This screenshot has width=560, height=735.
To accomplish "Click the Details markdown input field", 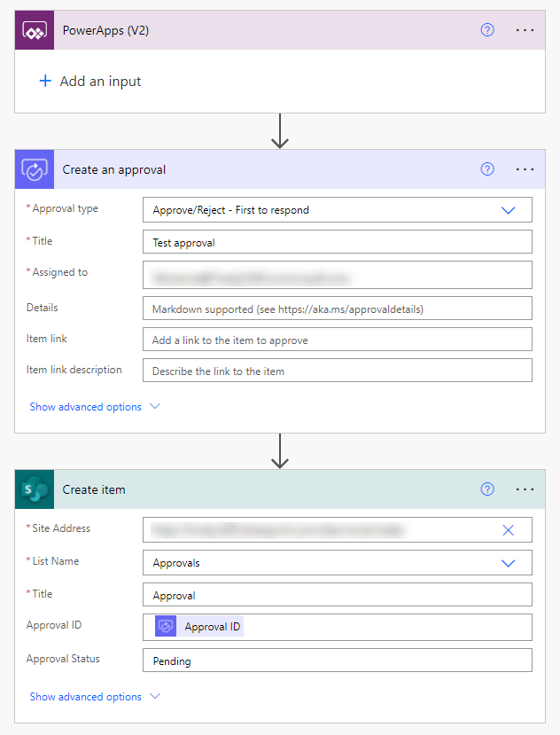I will coord(337,309).
